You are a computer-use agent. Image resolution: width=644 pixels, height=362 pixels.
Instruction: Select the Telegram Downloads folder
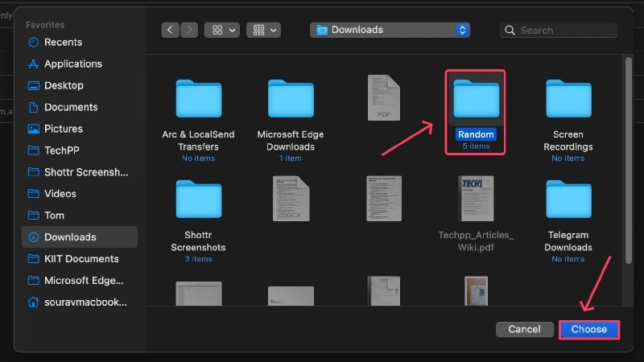568,200
